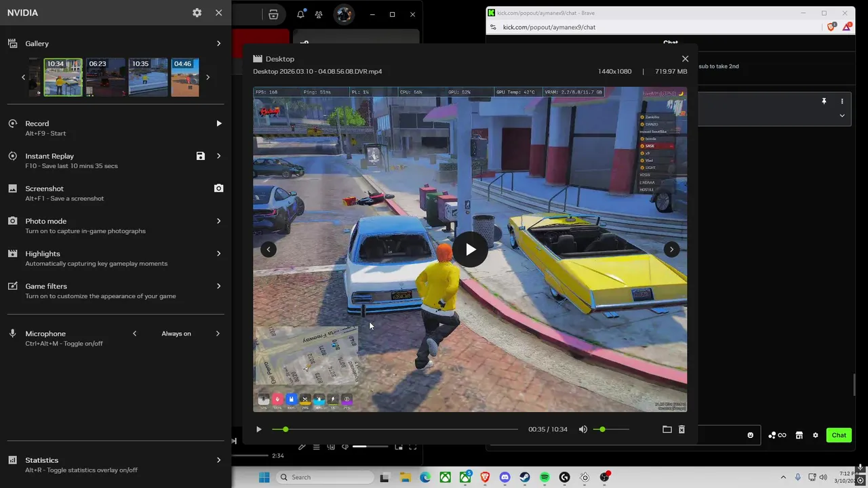This screenshot has height=488, width=868.
Task: Save the Instant Replay clip
Action: [200, 156]
